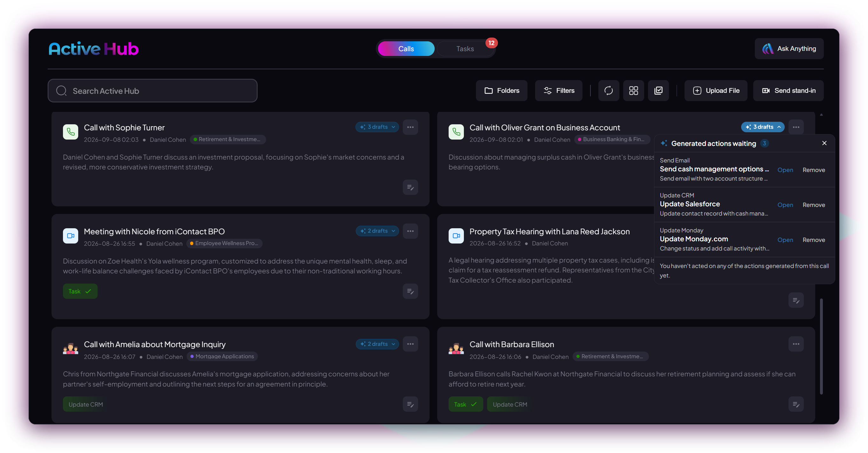Open notes editor on Amelia Mortgage card

410,404
